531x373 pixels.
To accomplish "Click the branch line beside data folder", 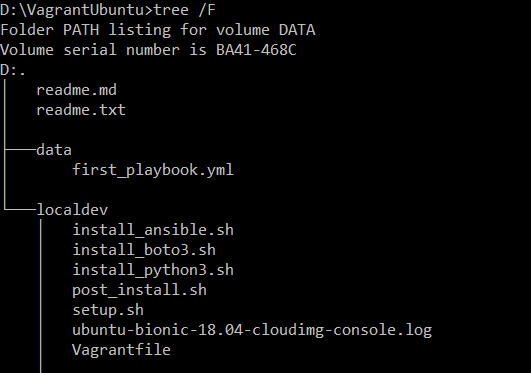I will [x=20, y=149].
